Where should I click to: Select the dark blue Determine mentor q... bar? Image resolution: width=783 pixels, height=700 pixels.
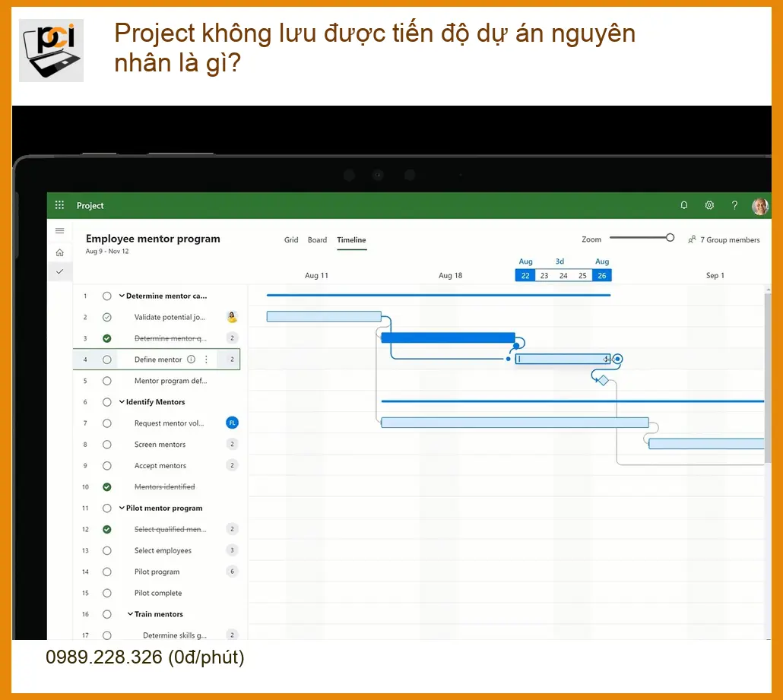click(448, 337)
